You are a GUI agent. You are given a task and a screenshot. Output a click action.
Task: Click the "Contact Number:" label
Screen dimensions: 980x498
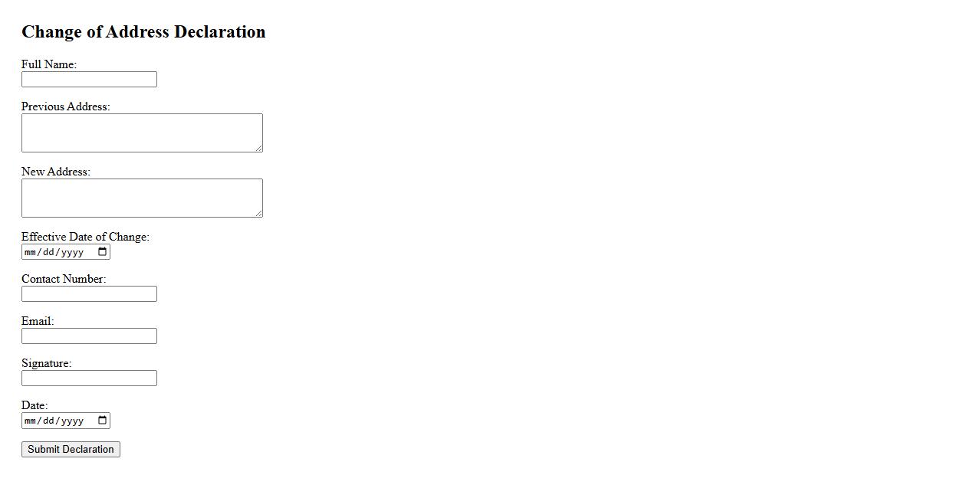pos(64,279)
